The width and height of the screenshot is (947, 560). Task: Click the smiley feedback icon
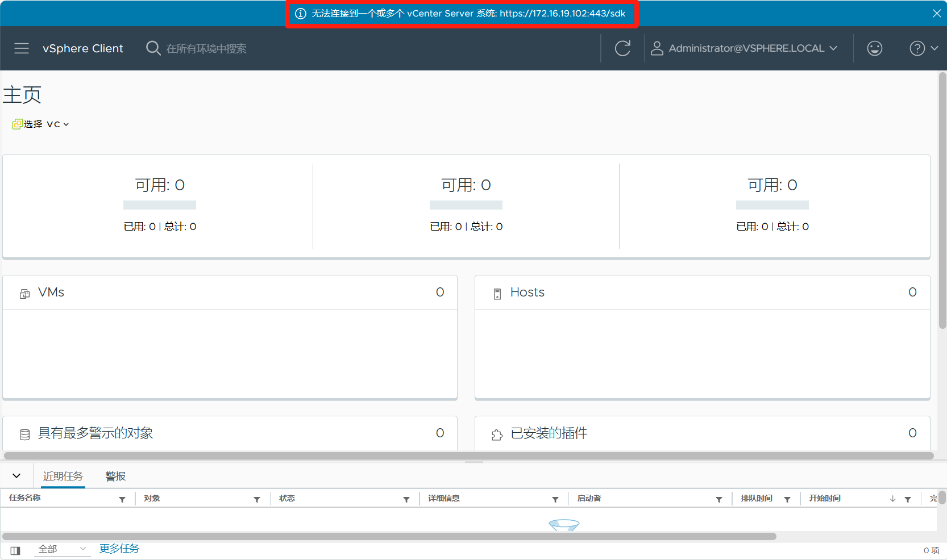pos(874,48)
